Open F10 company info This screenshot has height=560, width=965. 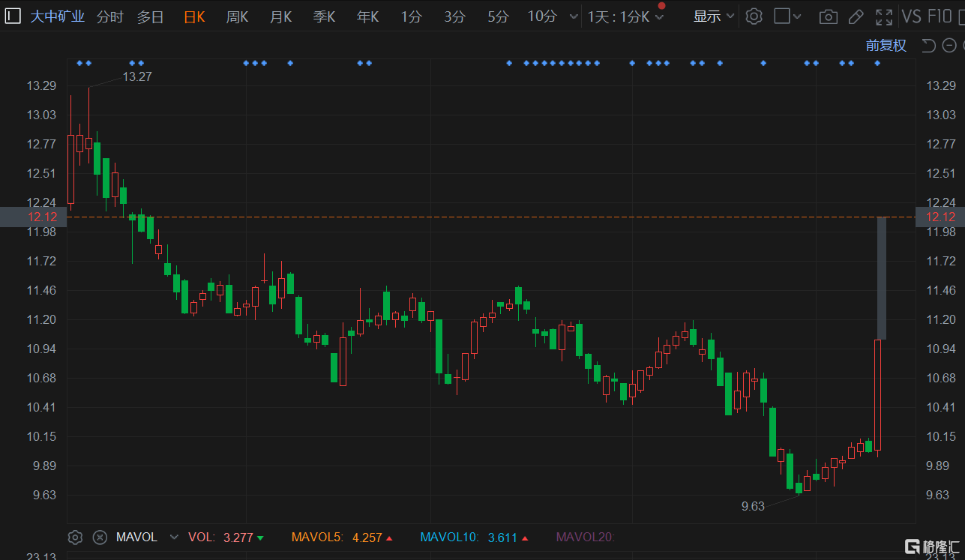(940, 16)
